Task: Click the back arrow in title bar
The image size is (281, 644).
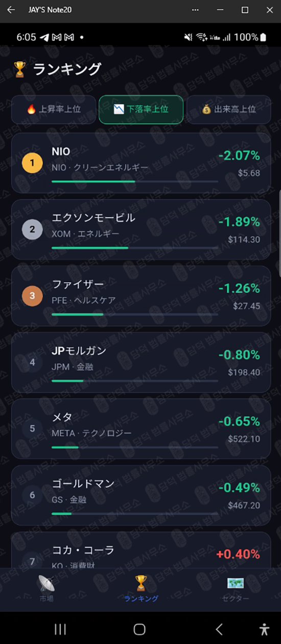Action: 11,10
